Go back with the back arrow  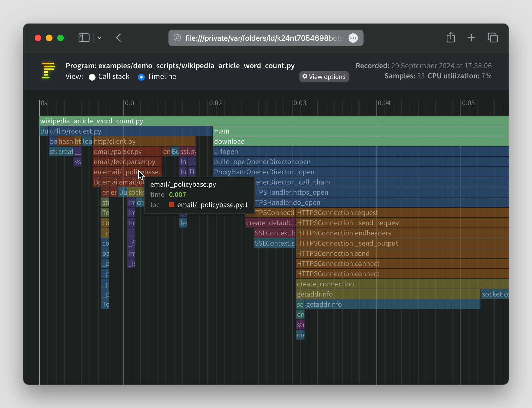[x=119, y=38]
